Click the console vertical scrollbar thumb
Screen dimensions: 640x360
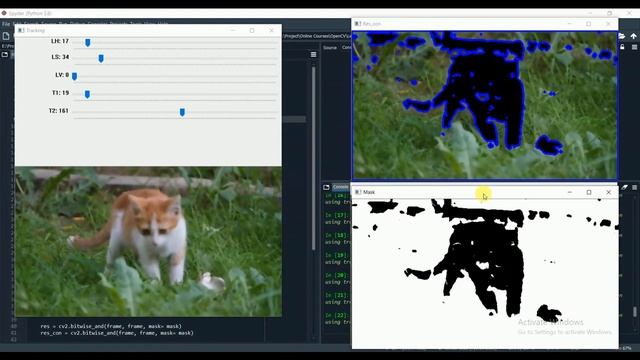(635, 312)
